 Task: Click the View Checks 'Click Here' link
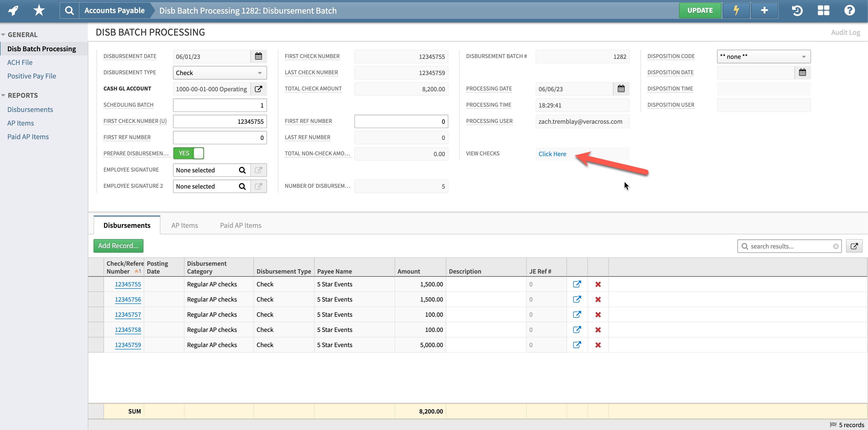(x=552, y=154)
